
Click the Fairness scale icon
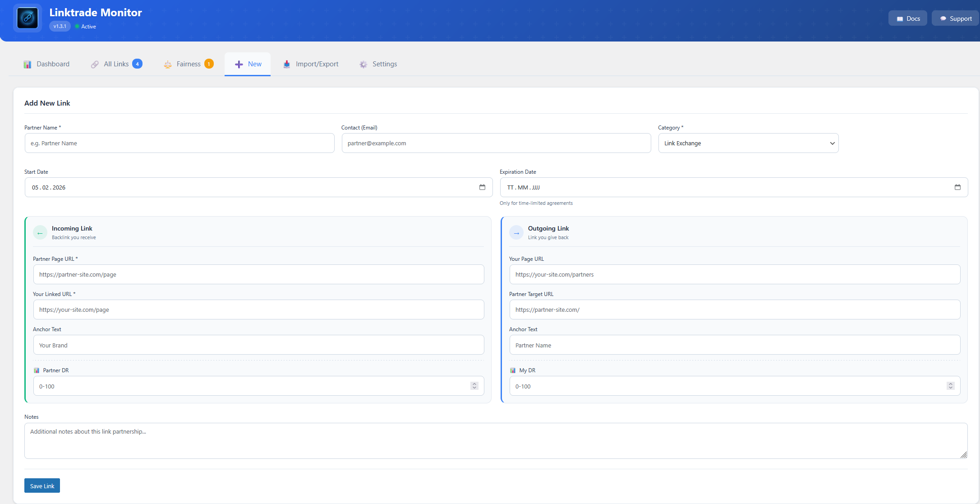point(168,64)
